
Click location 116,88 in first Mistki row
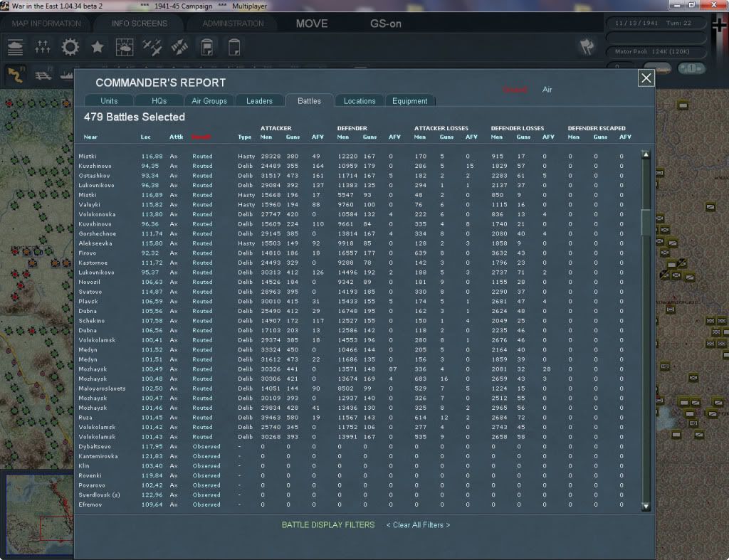(152, 157)
